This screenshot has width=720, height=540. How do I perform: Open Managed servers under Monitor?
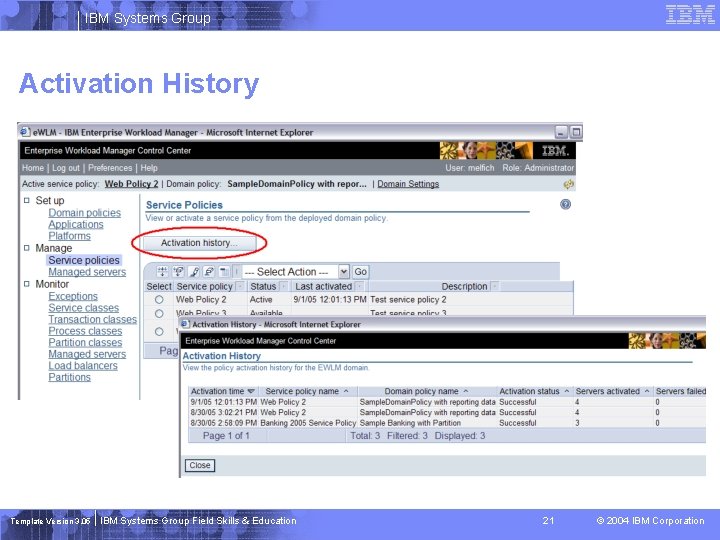pyautogui.click(x=87, y=354)
